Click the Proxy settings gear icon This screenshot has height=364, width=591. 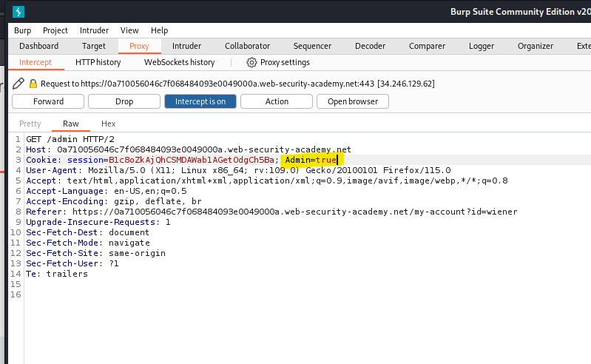coord(251,62)
